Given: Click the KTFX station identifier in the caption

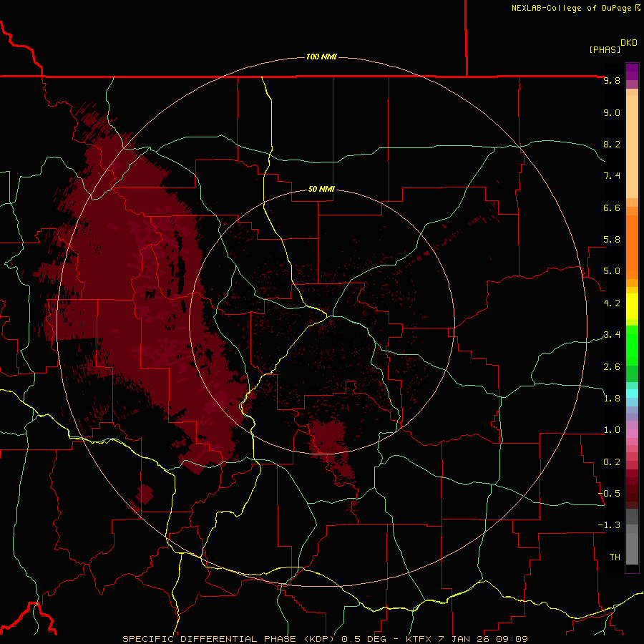Looking at the screenshot, I should [x=419, y=639].
